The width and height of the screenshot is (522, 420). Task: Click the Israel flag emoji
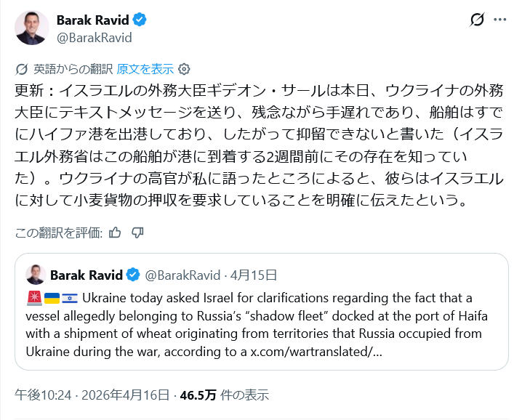tap(70, 298)
